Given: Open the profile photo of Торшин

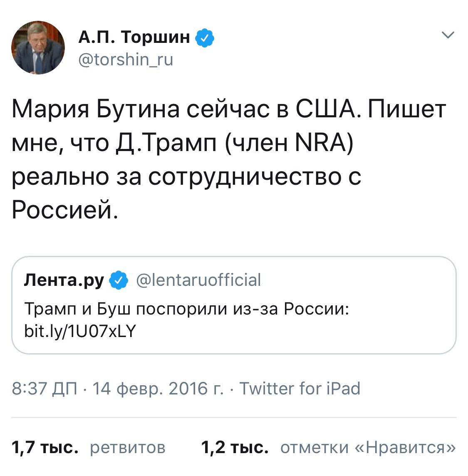Looking at the screenshot, I should pyautogui.click(x=38, y=47).
